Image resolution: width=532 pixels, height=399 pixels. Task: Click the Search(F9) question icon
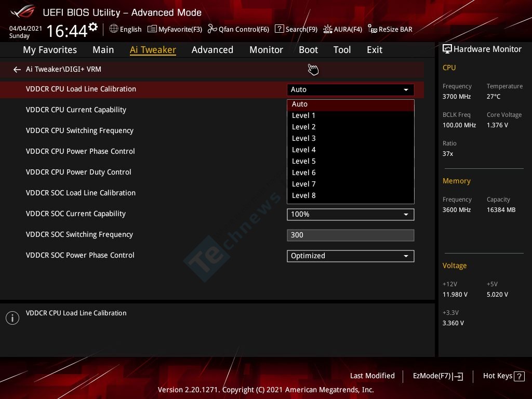coord(279,29)
